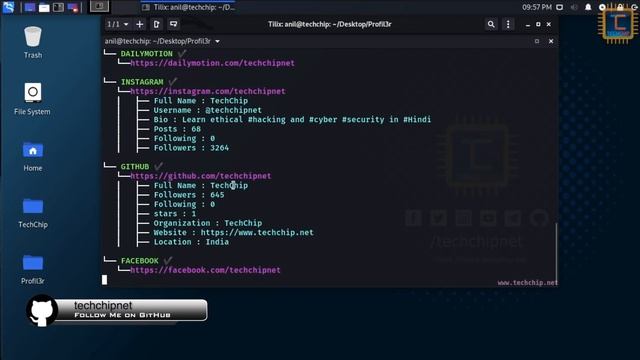The height and width of the screenshot is (360, 640).
Task: Open the github.com/techchipnet link
Action: click(200, 176)
